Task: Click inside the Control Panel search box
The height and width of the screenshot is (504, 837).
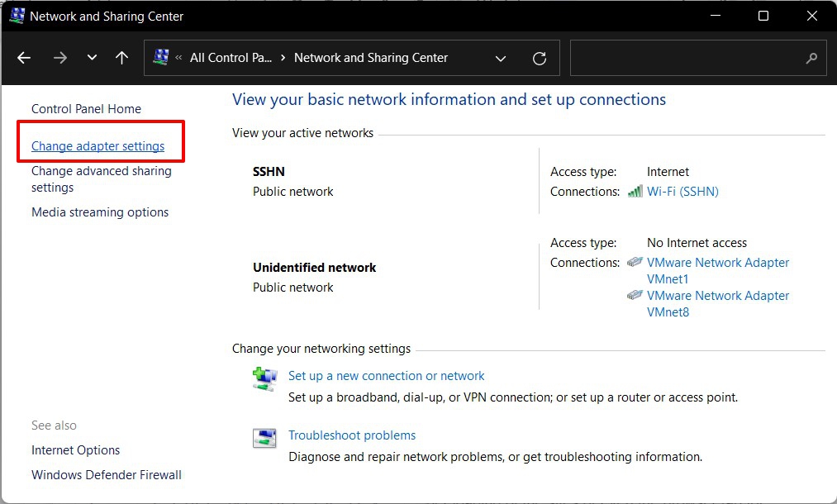Action: (686, 59)
